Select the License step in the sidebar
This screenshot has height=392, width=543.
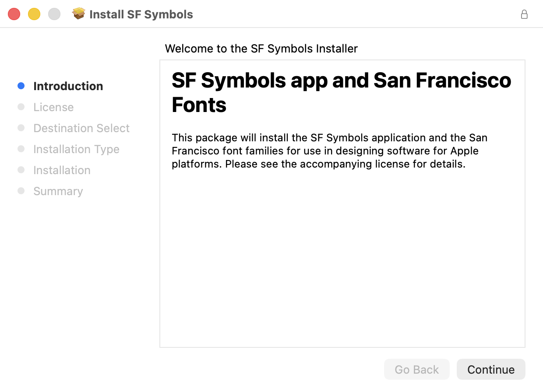click(53, 107)
